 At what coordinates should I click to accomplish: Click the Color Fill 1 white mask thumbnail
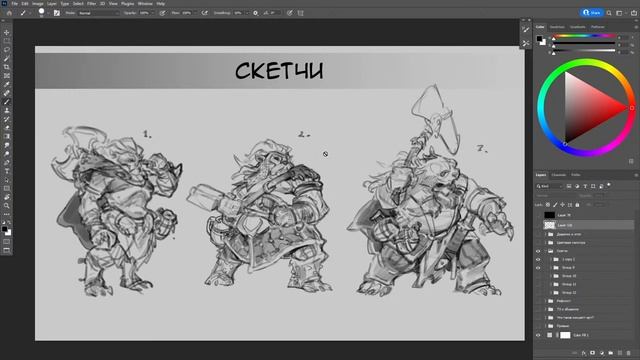[565, 335]
